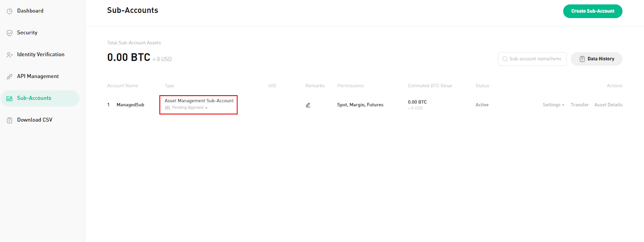This screenshot has height=242, width=644.
Task: Click the Spot, Margin, Futures permissions
Action: coord(360,105)
